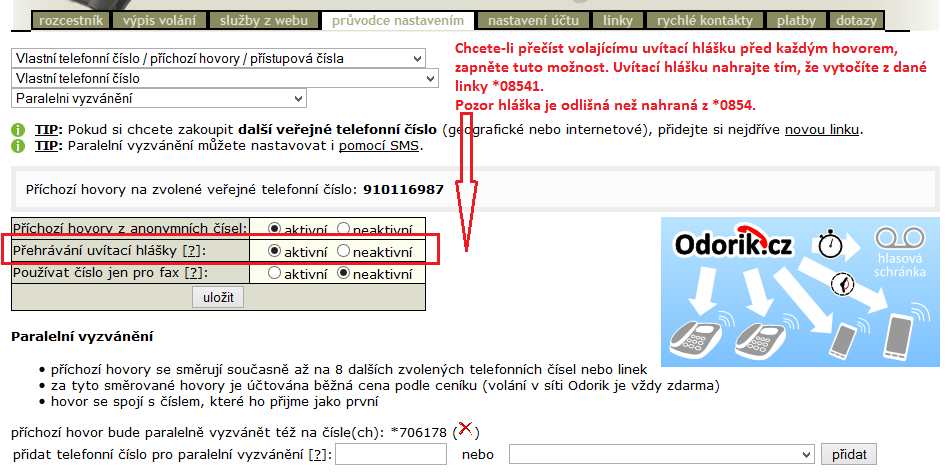The image size is (948, 472).
Task: Click the green info TIP icon for new number
Action: tap(18, 131)
